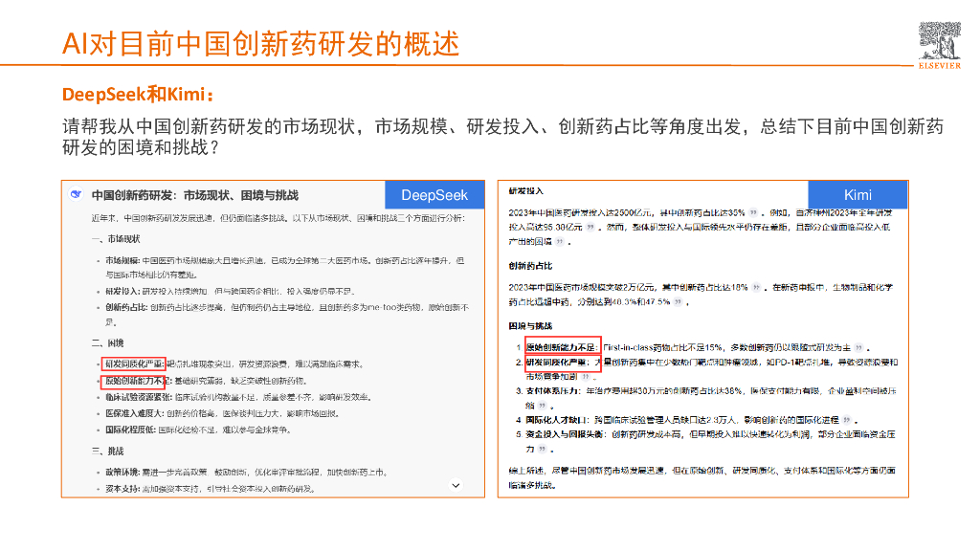Viewport: 980px width, 551px height.
Task: Open citation icon after 创新药的国际化进程
Action: 847,420
